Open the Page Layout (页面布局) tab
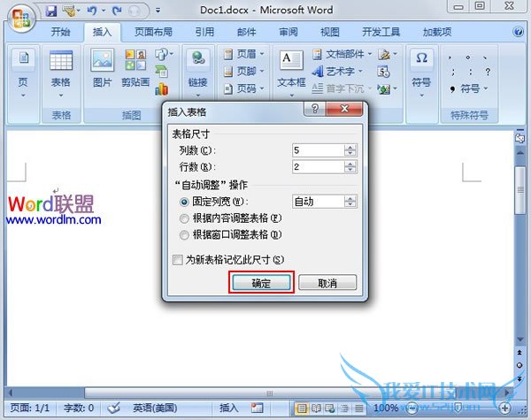The width and height of the screenshot is (531, 420). click(153, 32)
